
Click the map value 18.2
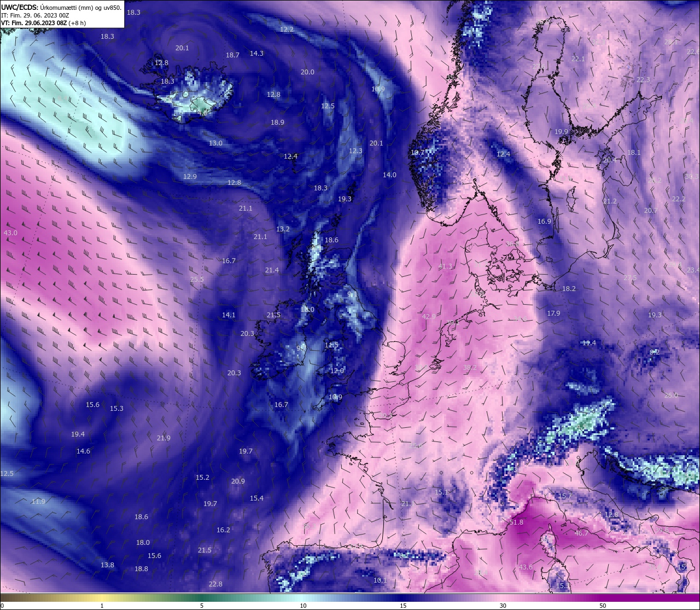[x=569, y=289]
